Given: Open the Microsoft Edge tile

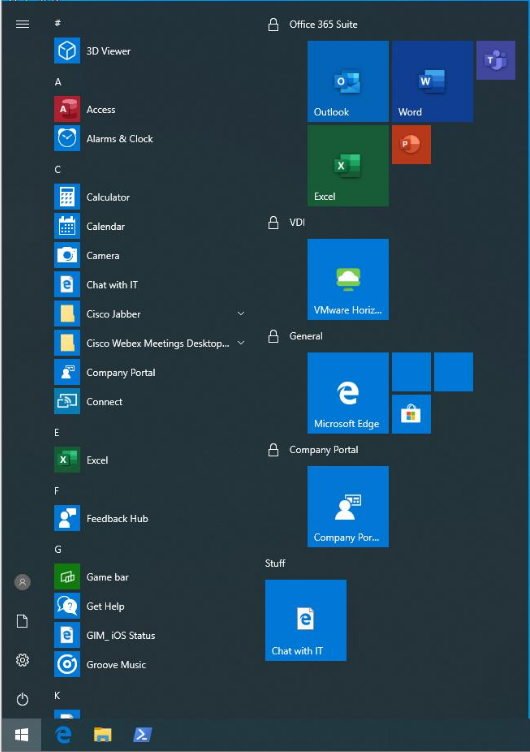Looking at the screenshot, I should coord(348,393).
